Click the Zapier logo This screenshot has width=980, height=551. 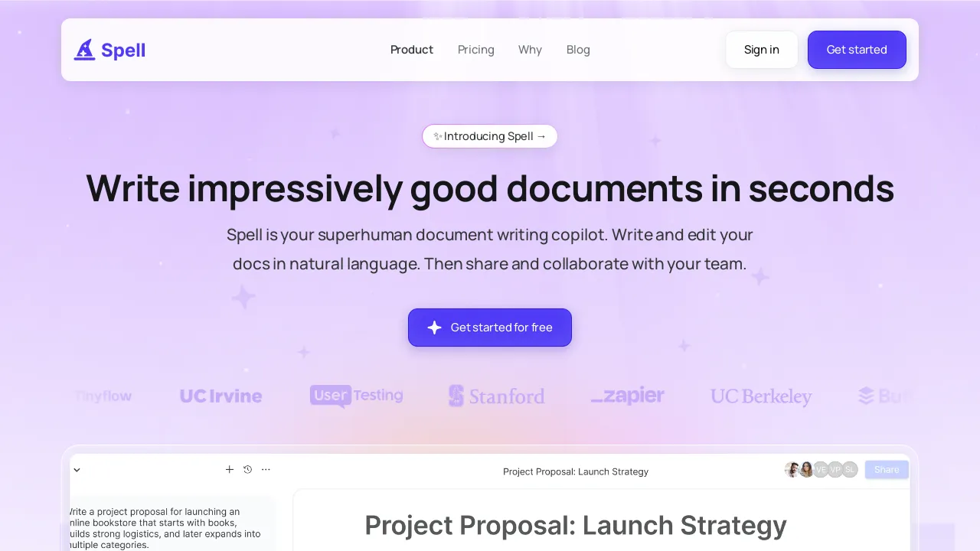pos(627,396)
